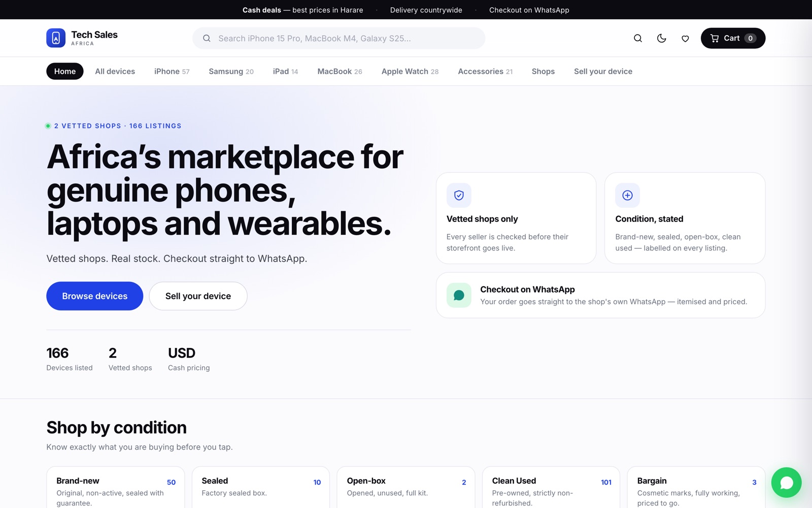The image size is (812, 508).
Task: Go to All devices
Action: click(115, 71)
